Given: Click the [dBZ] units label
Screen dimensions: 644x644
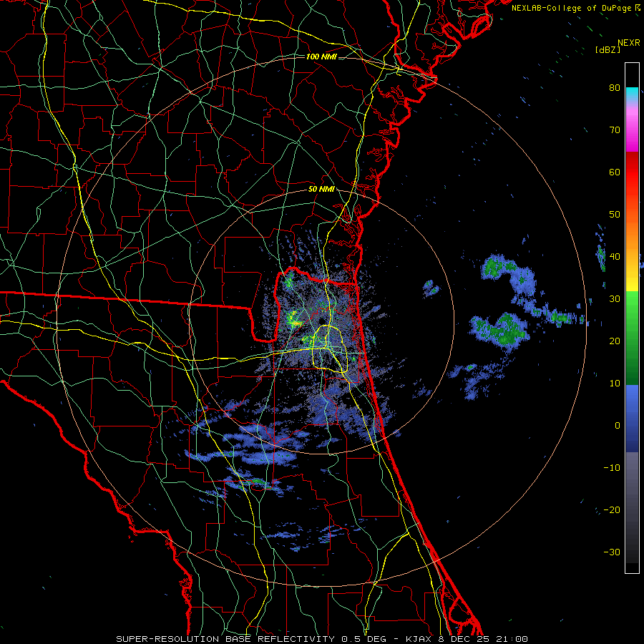Looking at the screenshot, I should 608,49.
